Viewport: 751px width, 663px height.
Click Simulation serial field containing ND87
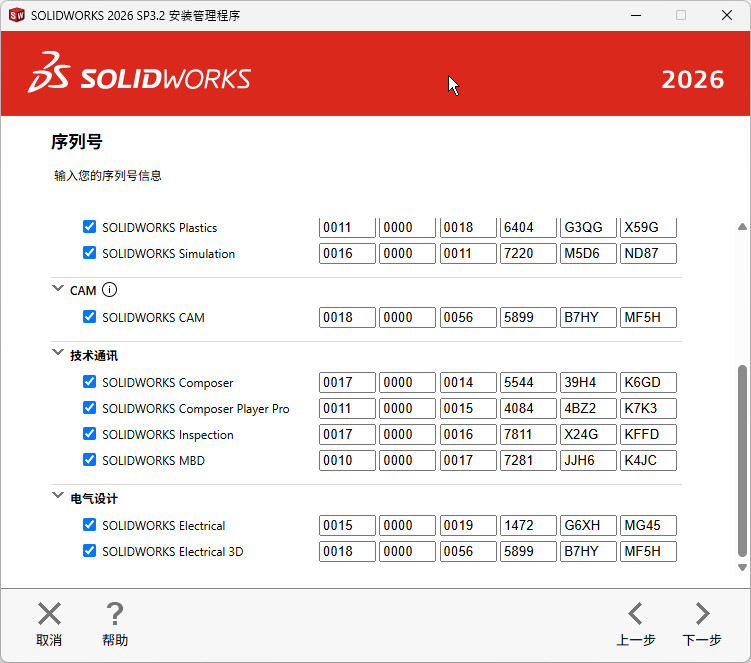tap(649, 253)
